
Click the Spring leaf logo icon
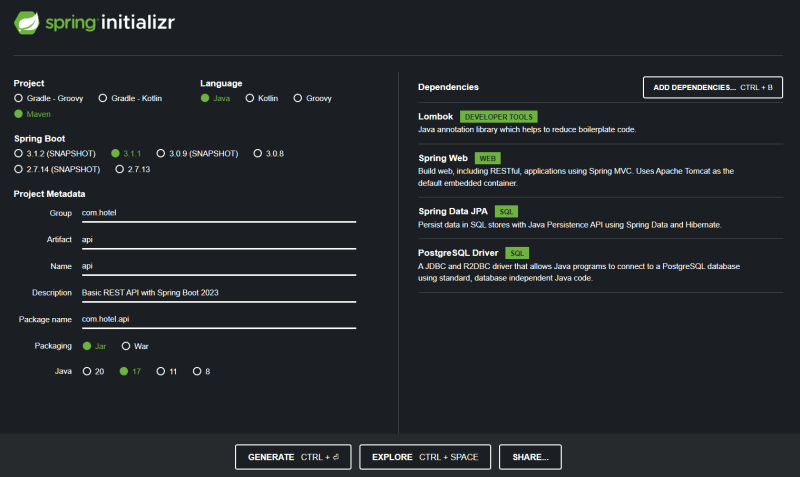(27, 22)
